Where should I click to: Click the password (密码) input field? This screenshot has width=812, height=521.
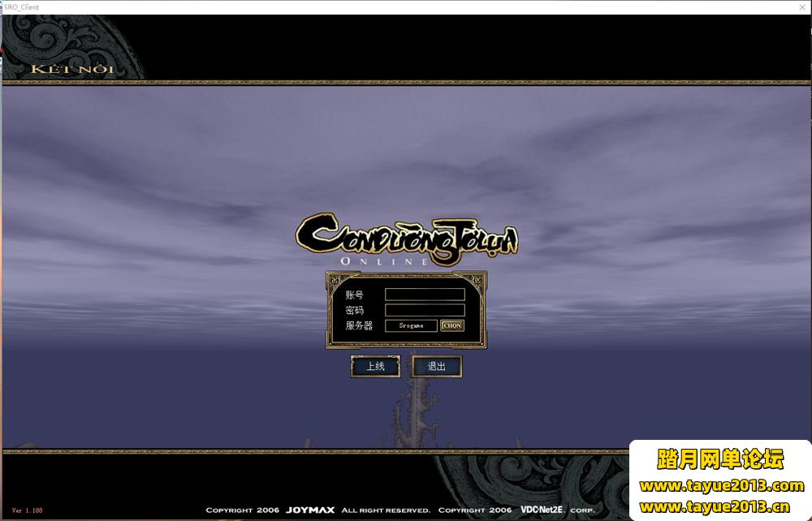click(425, 310)
